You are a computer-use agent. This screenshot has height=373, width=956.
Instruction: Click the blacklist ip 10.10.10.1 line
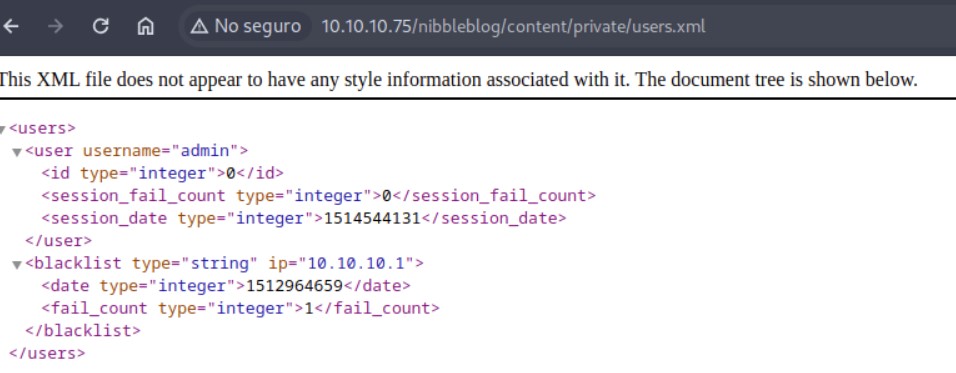click(x=224, y=263)
